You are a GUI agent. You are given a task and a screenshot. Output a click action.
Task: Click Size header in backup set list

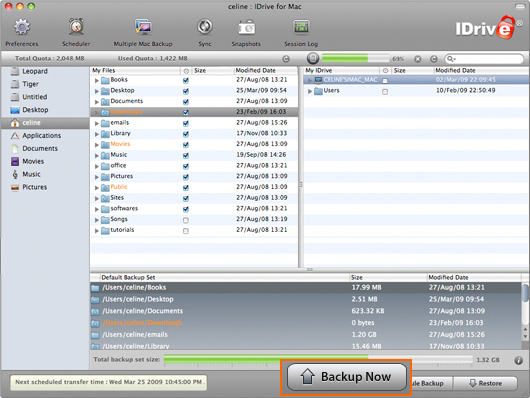coord(388,278)
